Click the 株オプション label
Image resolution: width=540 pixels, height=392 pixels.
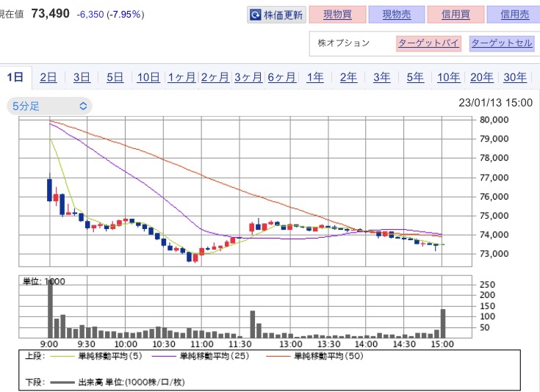click(343, 43)
